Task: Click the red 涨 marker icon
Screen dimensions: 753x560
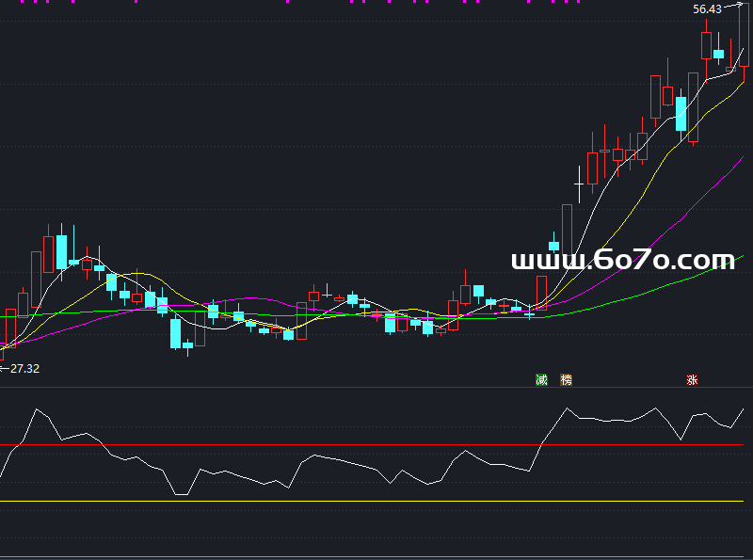Action: coord(692,380)
